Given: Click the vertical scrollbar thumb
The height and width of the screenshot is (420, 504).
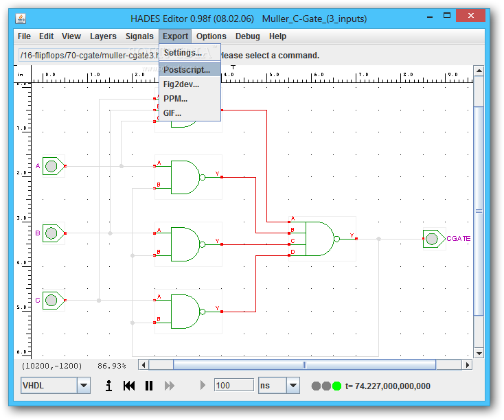Looking at the screenshot, I should tap(479, 211).
